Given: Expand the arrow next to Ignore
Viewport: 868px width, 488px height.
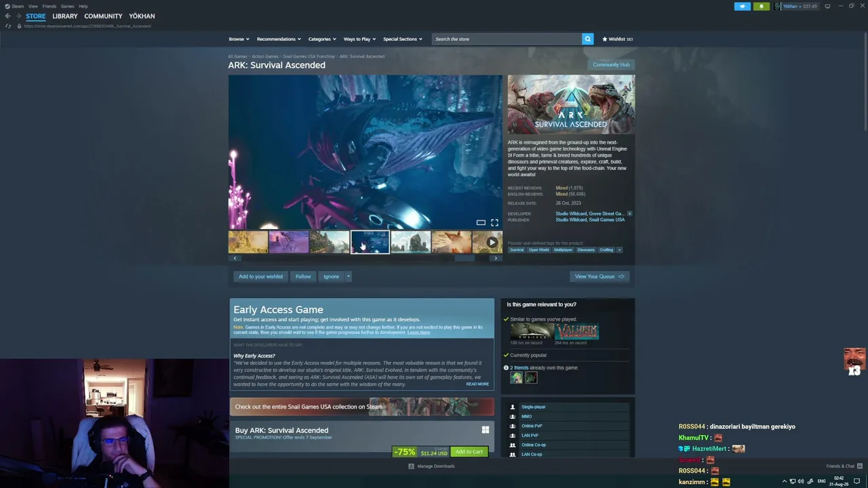Looking at the screenshot, I should [x=348, y=277].
